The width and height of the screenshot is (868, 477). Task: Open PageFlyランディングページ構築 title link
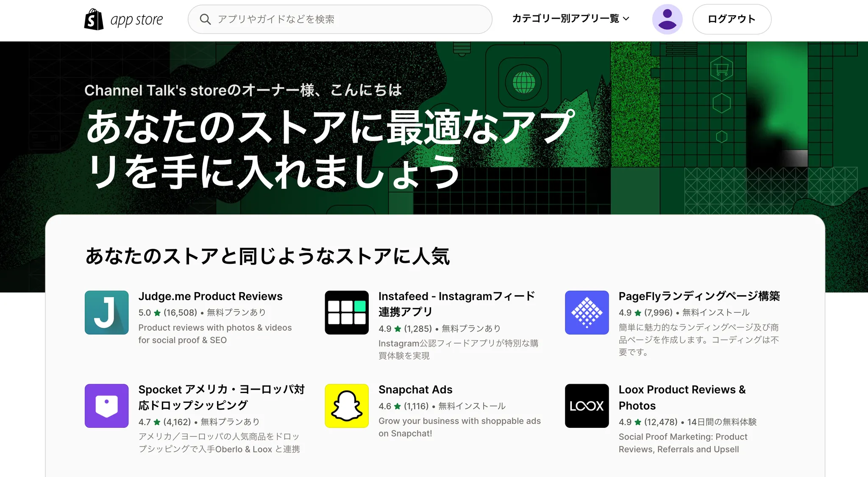point(699,296)
